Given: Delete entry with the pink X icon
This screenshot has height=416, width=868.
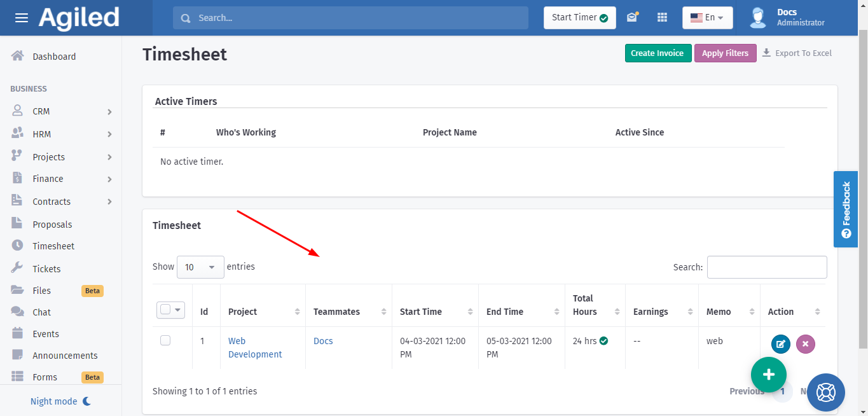Looking at the screenshot, I should (x=805, y=344).
